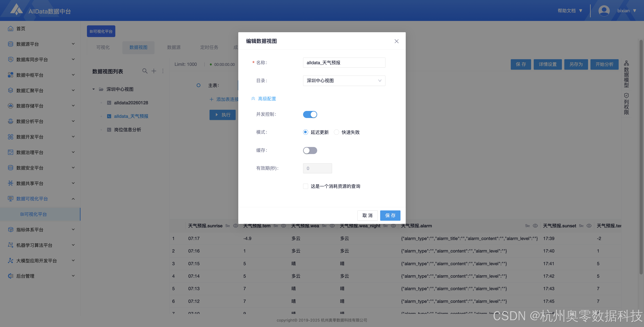Toggle off the 并发控制 switch
Viewport: 644px width, 327px height.
coord(310,114)
